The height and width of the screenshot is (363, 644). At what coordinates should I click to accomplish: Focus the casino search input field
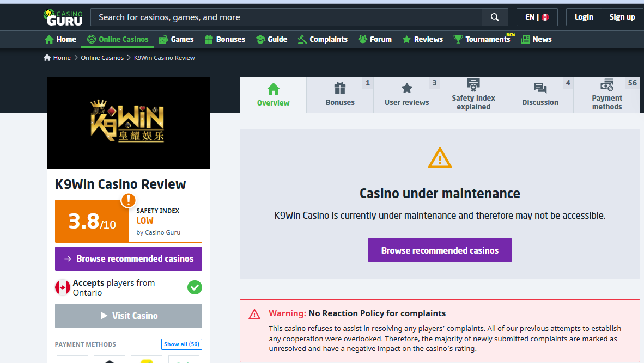tap(286, 17)
